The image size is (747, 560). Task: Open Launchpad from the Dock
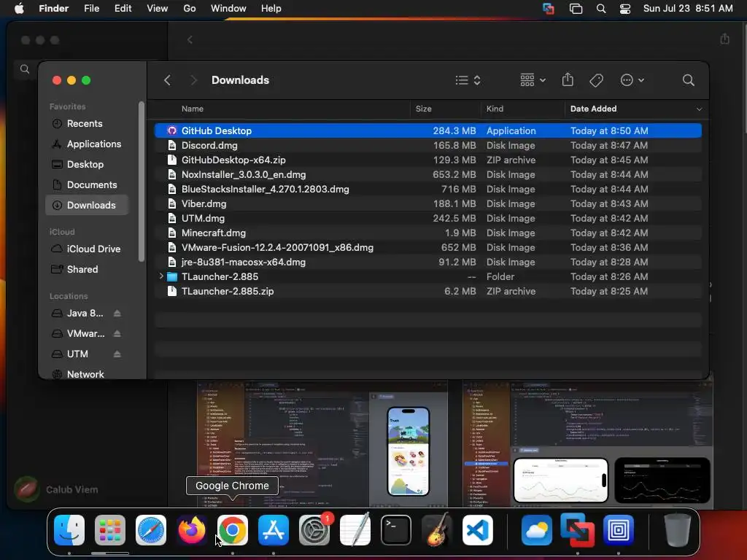[x=110, y=529]
